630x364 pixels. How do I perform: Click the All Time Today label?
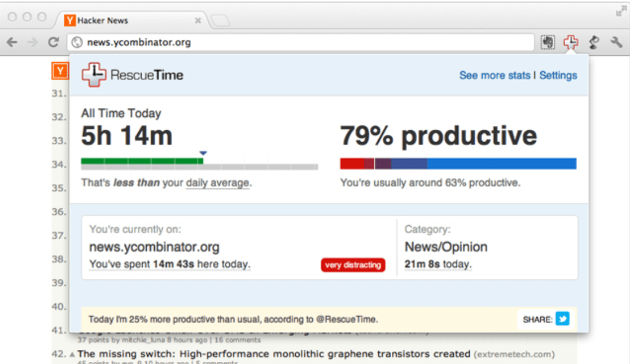[x=121, y=113]
